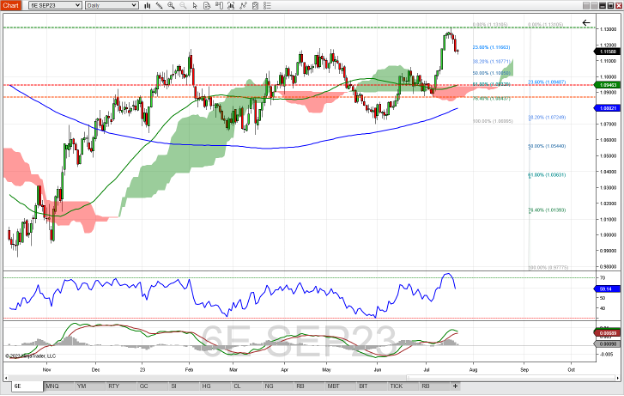Click the 1.13000 price axis label
The width and height of the screenshot is (624, 396).
click(x=609, y=29)
